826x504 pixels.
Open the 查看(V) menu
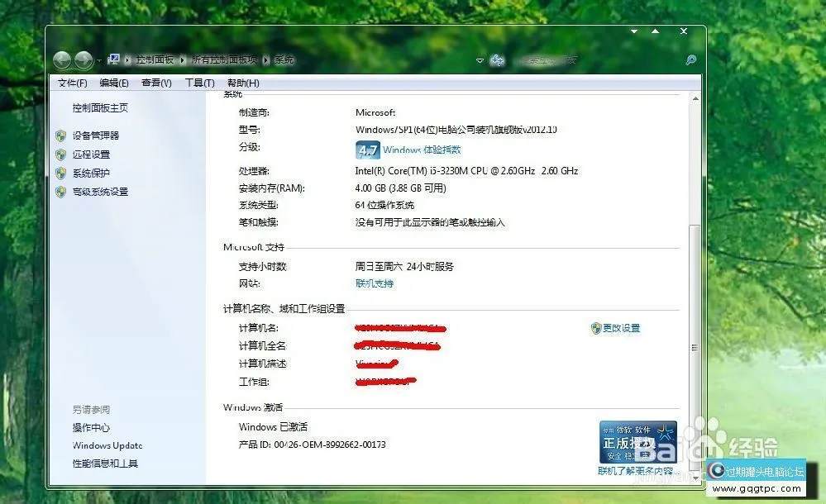coord(155,83)
